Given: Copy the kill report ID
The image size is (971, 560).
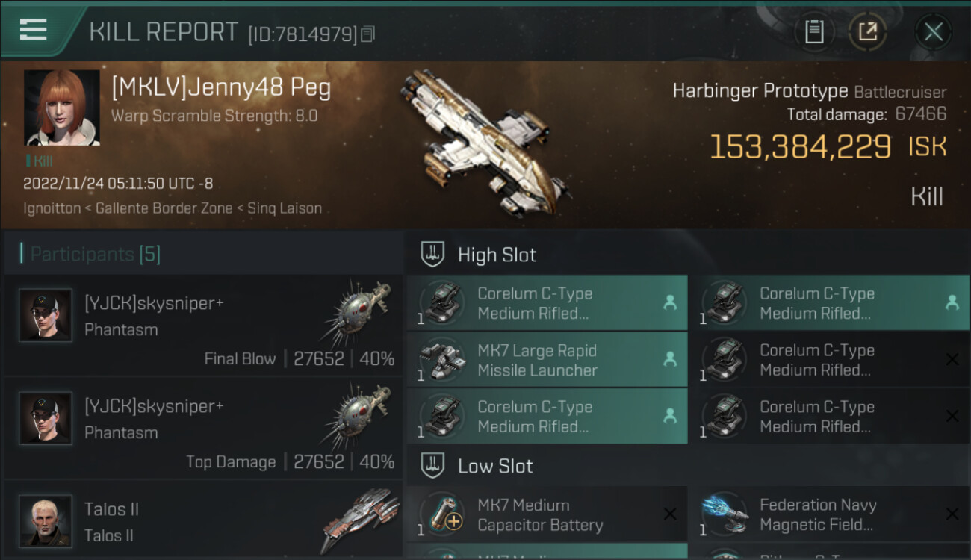Looking at the screenshot, I should click(367, 34).
